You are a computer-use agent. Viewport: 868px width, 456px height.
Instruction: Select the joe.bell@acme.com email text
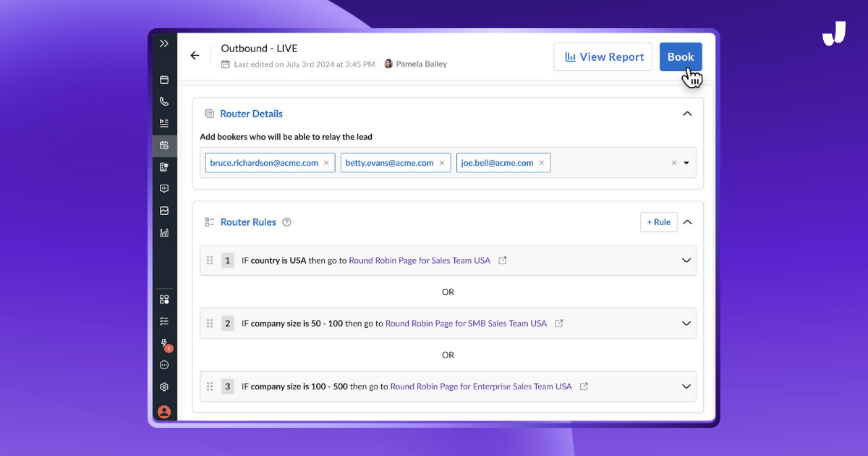[x=497, y=163]
